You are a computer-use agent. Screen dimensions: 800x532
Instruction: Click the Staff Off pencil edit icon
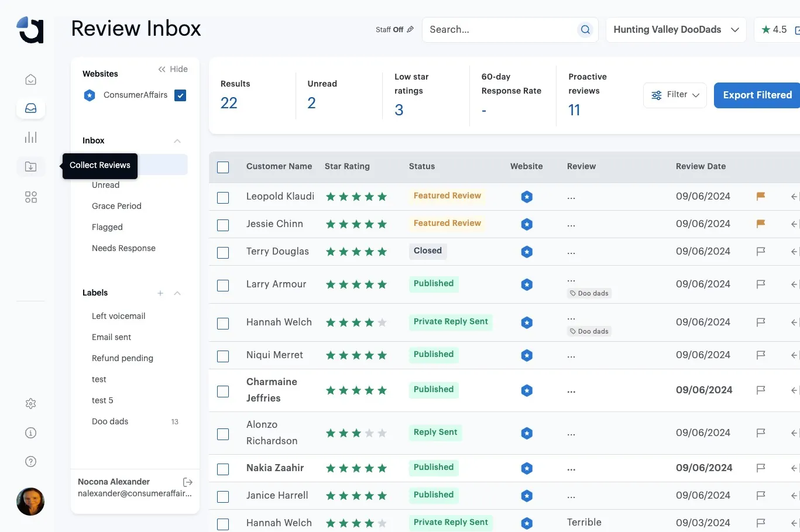(x=410, y=29)
